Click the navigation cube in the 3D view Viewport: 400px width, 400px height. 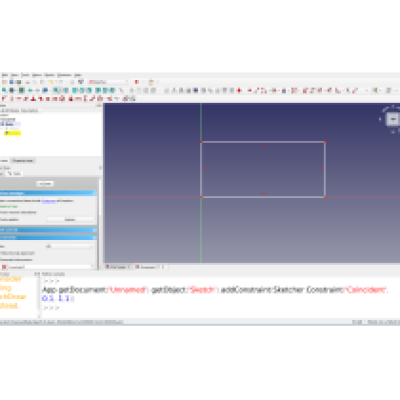[x=393, y=119]
